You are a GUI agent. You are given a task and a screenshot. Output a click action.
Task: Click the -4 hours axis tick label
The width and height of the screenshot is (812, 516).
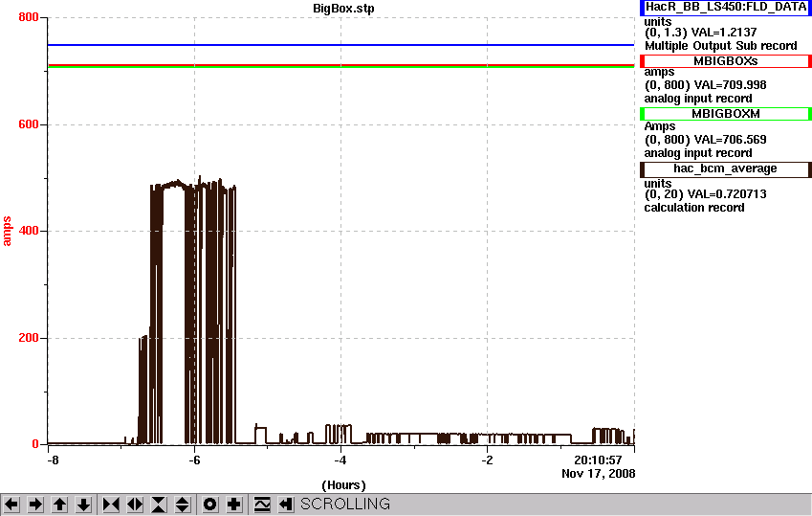tap(340, 460)
